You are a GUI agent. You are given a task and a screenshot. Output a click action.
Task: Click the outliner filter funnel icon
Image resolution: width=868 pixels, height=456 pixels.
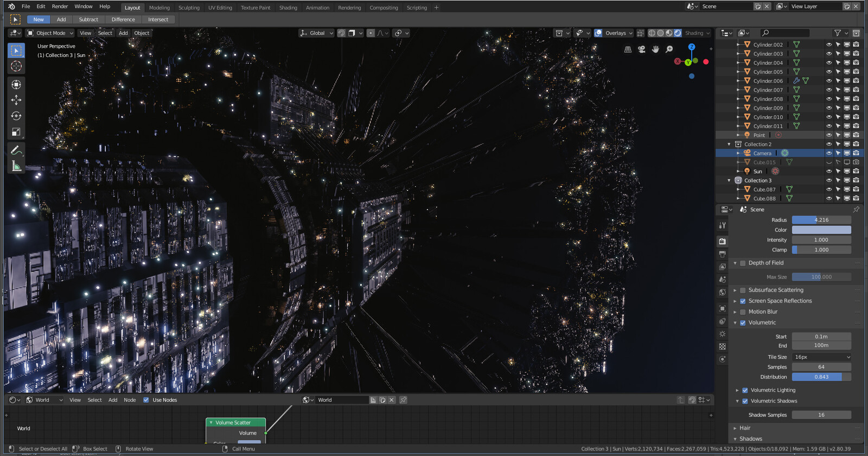[838, 33]
